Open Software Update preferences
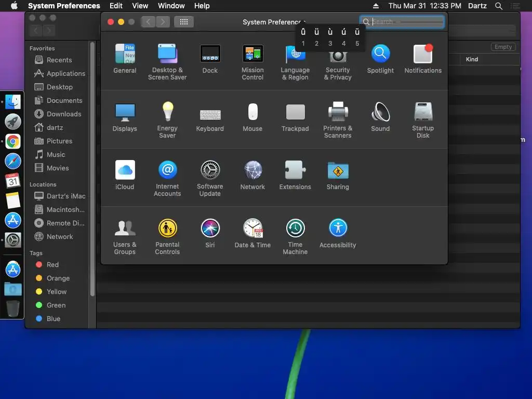532x399 pixels. [210, 179]
